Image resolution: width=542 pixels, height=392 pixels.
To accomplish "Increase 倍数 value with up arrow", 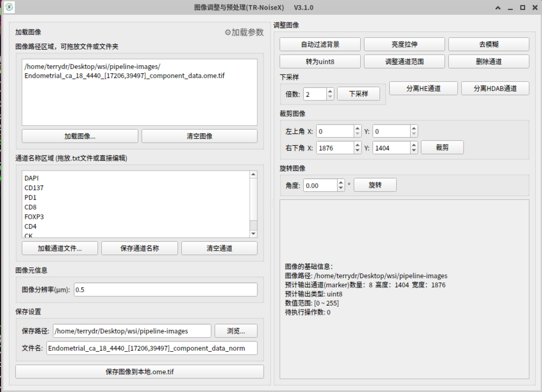I will coord(331,91).
